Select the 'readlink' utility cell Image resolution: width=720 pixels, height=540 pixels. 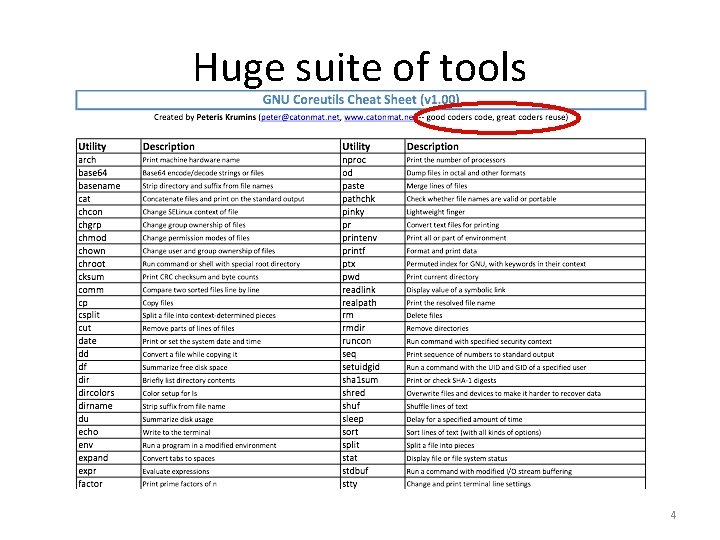[372, 290]
